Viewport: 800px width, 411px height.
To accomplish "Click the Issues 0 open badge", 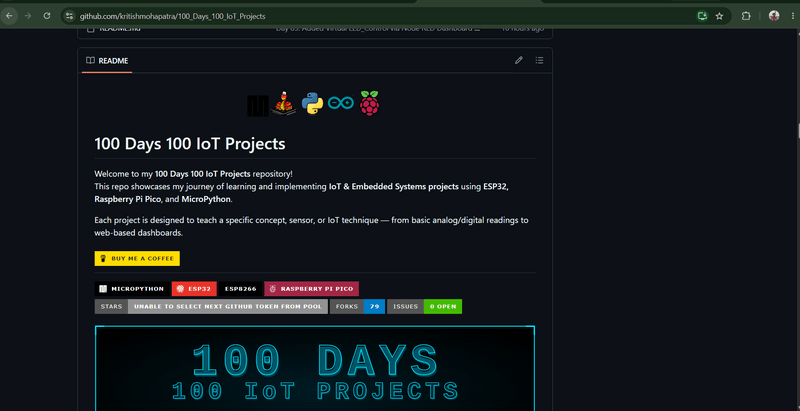I will pos(424,306).
